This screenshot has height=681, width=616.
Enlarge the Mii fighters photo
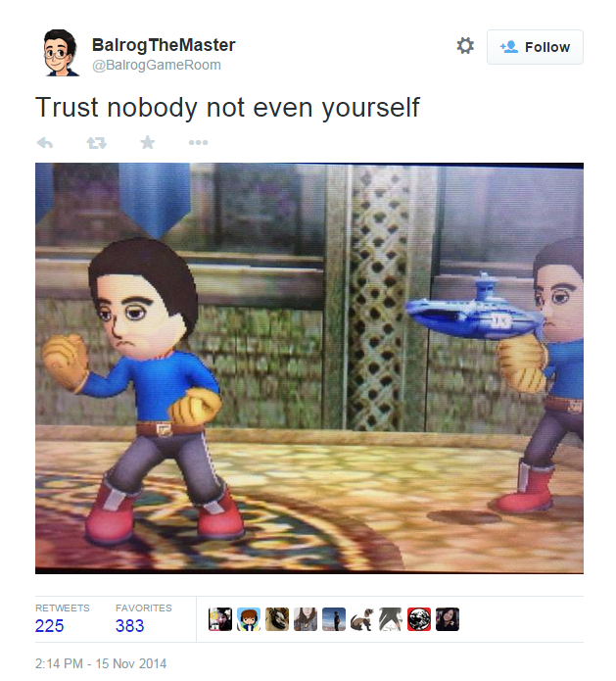click(309, 368)
